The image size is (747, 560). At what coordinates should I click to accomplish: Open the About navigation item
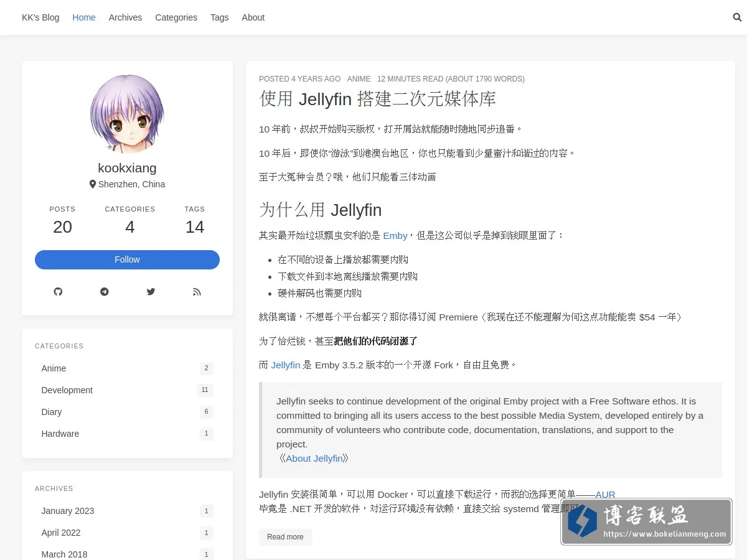click(253, 17)
